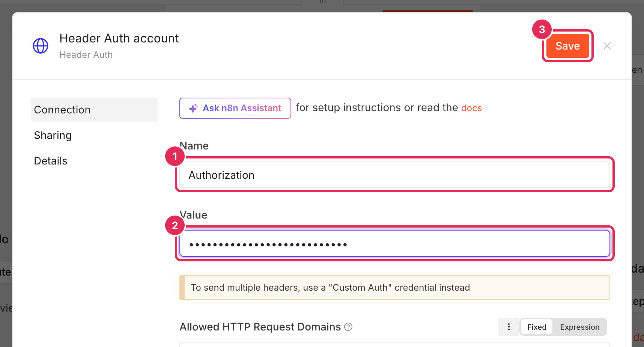
Task: Click Ask n8n Assistant button
Action: click(x=235, y=108)
